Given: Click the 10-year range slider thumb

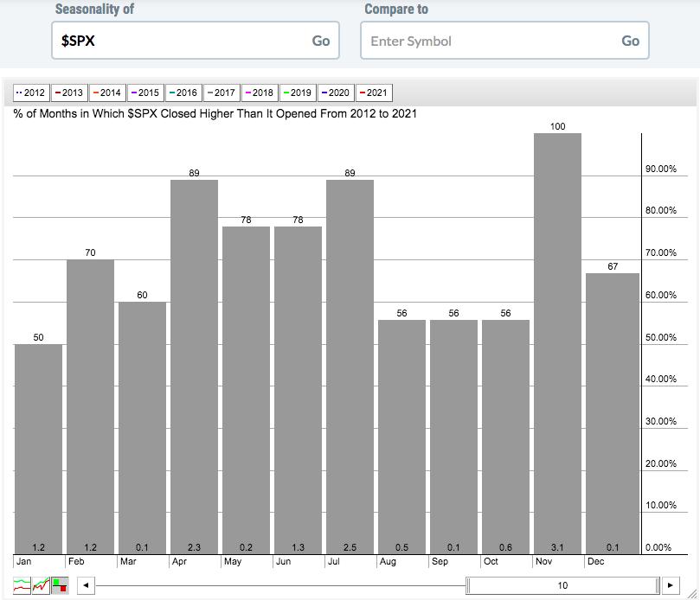Looking at the screenshot, I should point(562,585).
